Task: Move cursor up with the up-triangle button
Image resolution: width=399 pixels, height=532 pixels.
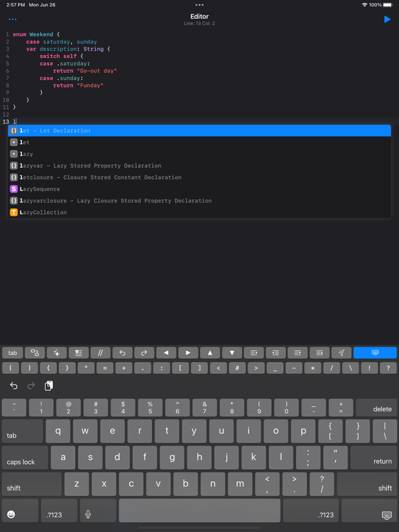Action: (210, 353)
